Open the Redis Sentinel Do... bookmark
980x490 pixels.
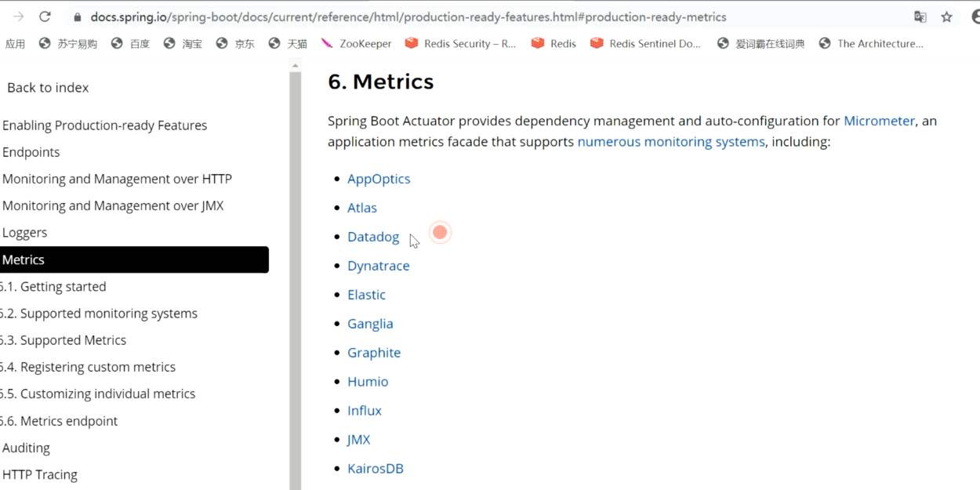tap(645, 44)
